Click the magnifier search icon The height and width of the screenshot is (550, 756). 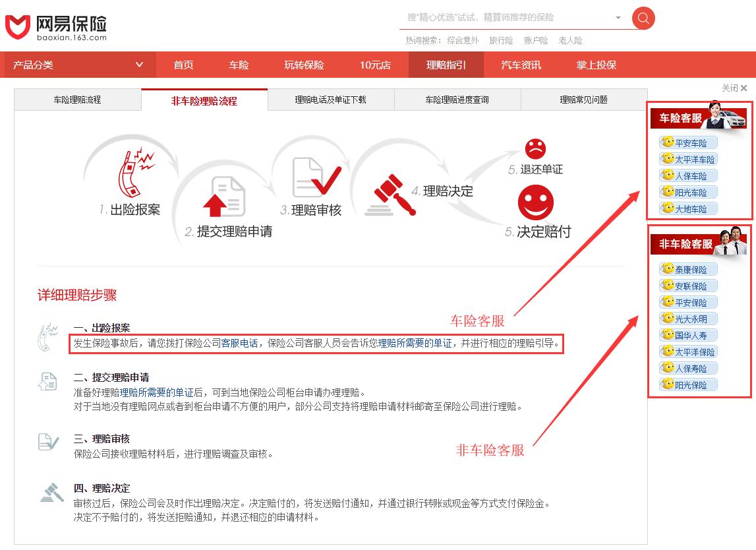pos(643,18)
